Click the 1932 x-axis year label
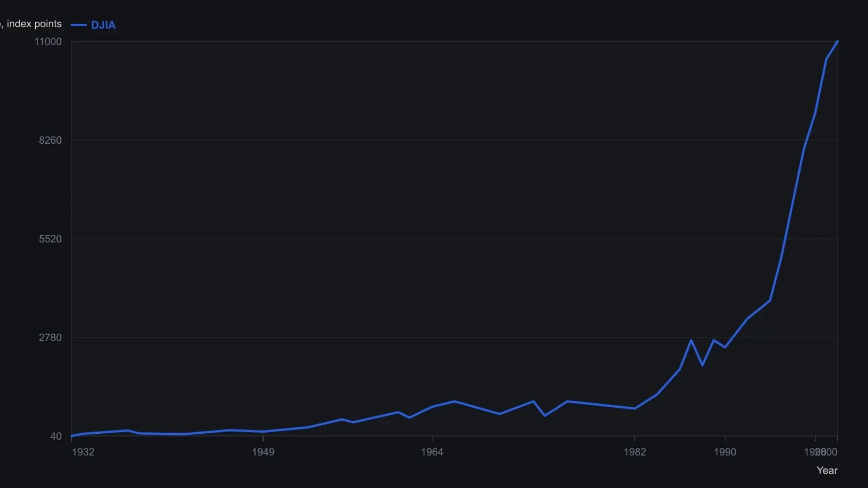This screenshot has height=488, width=868. (83, 452)
